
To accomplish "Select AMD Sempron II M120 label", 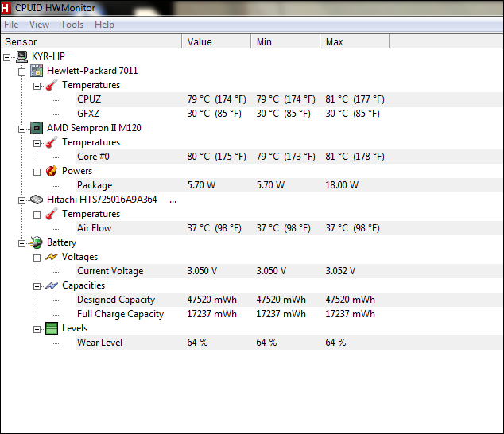I will [94, 128].
